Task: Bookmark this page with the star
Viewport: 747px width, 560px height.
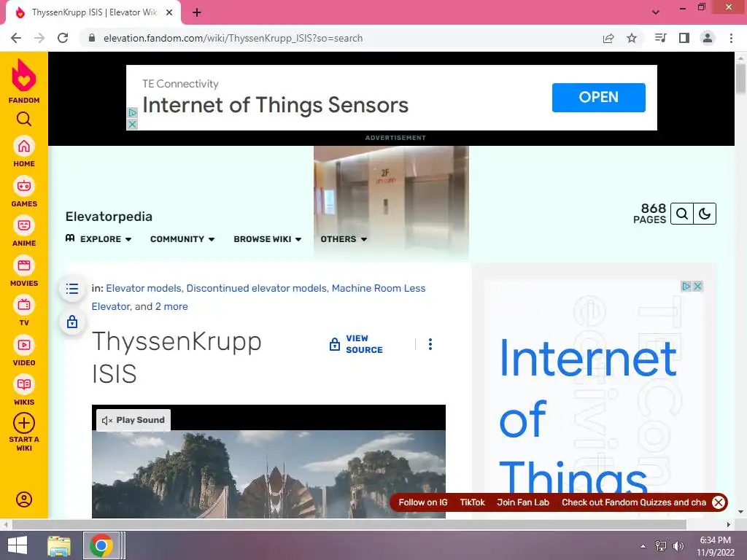Action: tap(632, 38)
